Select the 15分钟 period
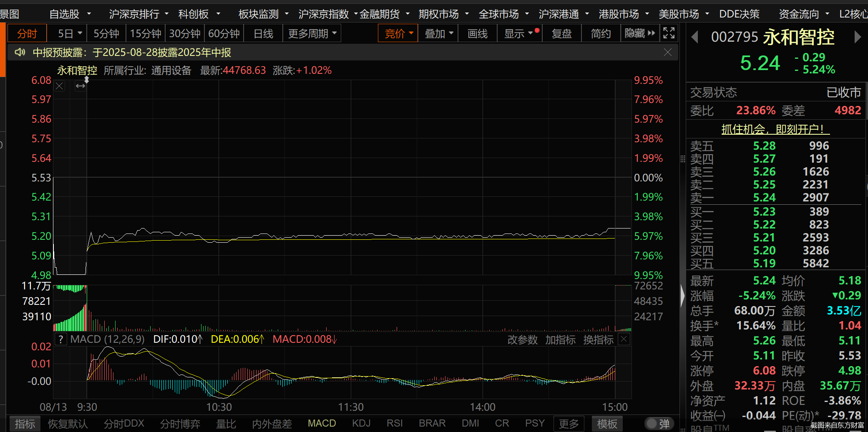This screenshot has width=868, height=432. click(x=146, y=33)
